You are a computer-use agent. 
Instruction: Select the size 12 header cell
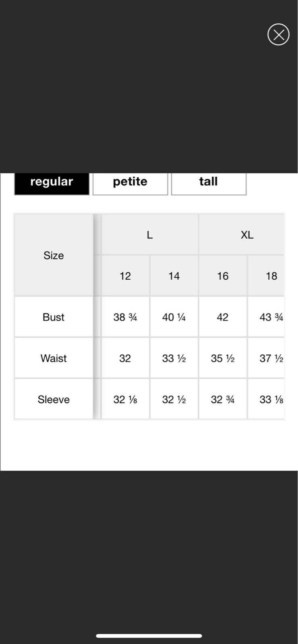click(125, 276)
